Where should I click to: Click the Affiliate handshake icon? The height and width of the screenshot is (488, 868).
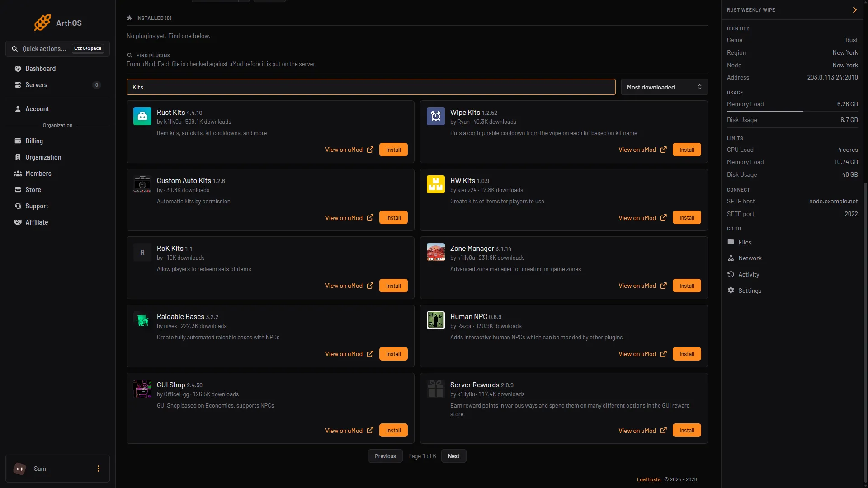pyautogui.click(x=18, y=222)
